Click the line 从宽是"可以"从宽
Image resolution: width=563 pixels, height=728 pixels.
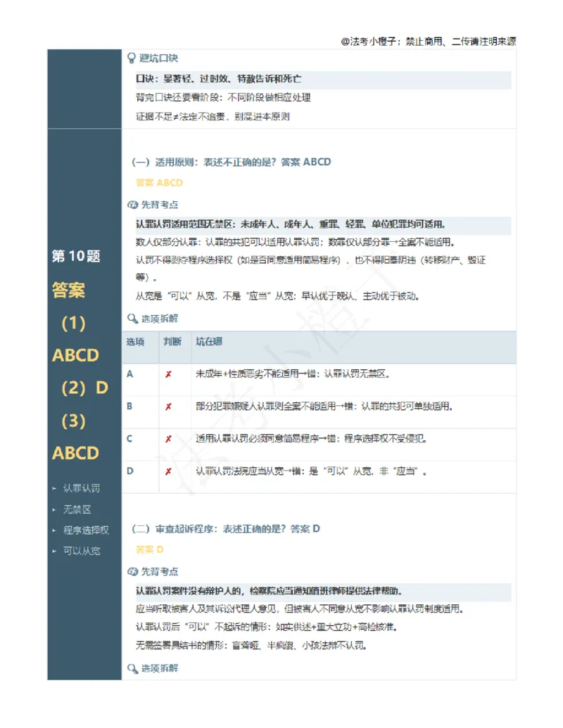277,295
